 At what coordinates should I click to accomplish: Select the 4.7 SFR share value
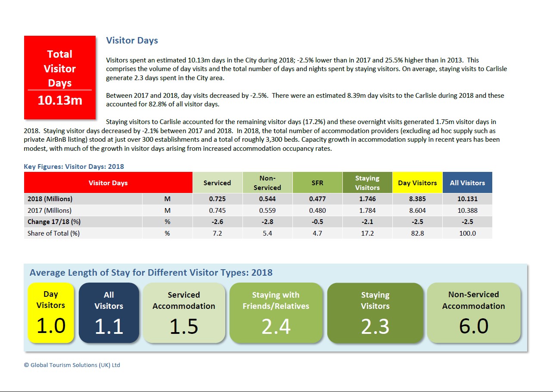tap(317, 233)
